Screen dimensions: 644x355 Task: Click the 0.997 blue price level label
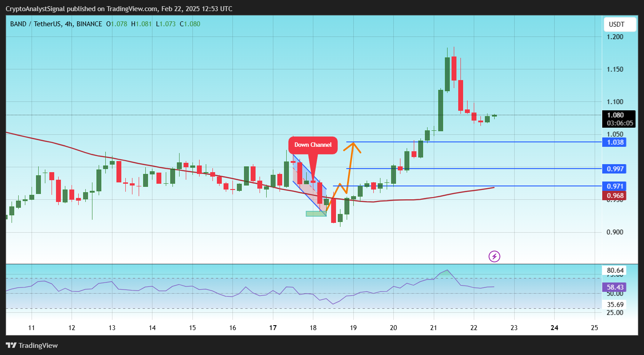(614, 169)
